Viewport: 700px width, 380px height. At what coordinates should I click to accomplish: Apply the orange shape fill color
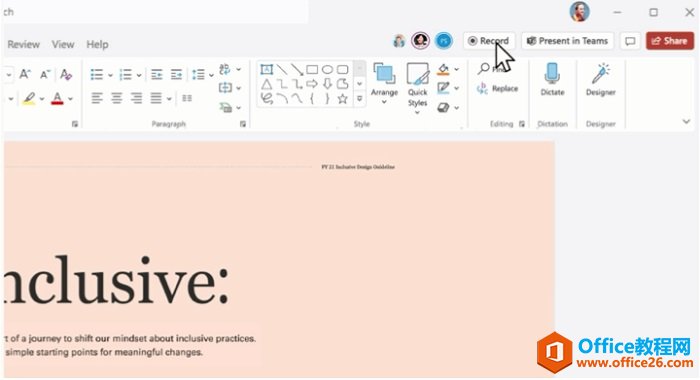click(x=443, y=69)
